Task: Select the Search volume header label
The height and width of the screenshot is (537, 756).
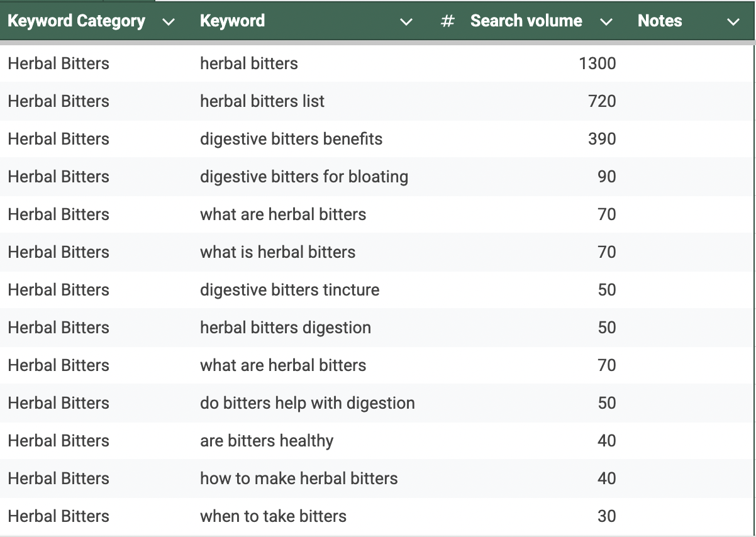Action: tap(526, 21)
